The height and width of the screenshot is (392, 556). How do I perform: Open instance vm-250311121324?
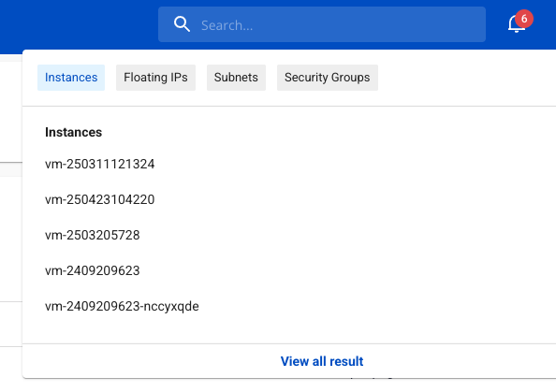tap(99, 164)
